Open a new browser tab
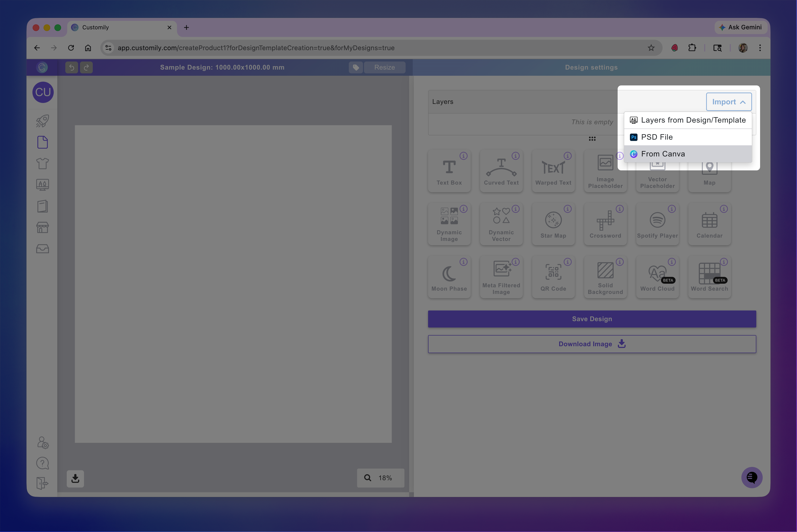 click(x=186, y=27)
